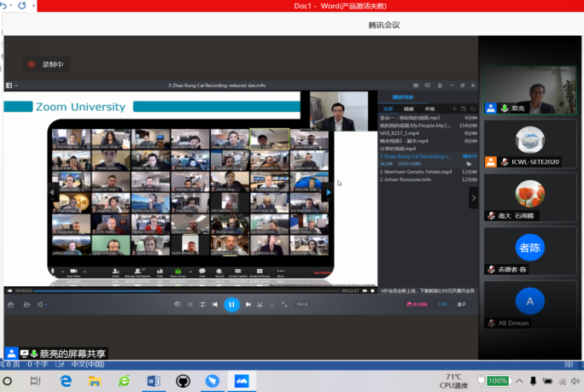The width and height of the screenshot is (584, 392).
Task: Play '1 Aberham Genetu Feleke.mp4' from playlist
Action: click(417, 172)
